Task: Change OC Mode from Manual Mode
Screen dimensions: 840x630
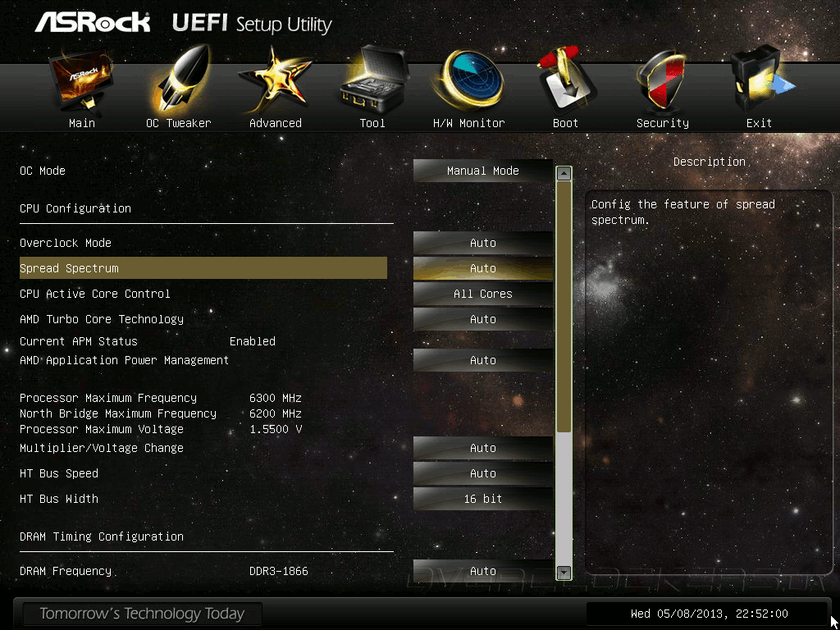Action: [x=482, y=171]
